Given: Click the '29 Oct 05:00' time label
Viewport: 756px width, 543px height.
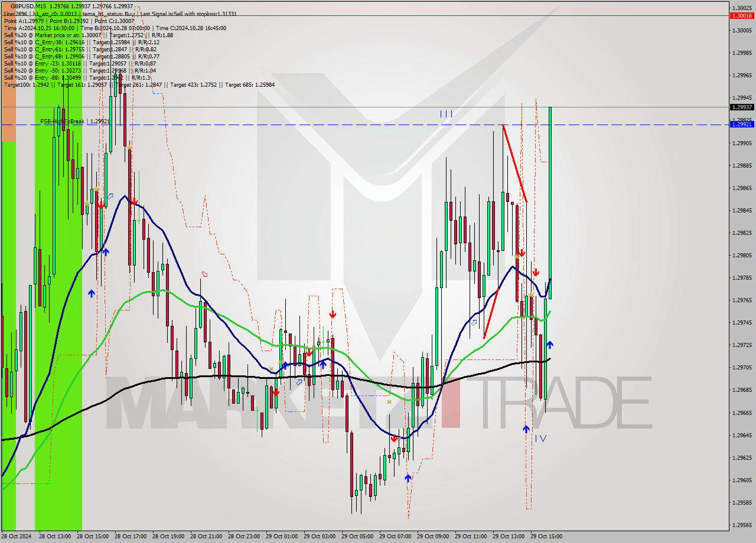Looking at the screenshot, I should pos(357,537).
